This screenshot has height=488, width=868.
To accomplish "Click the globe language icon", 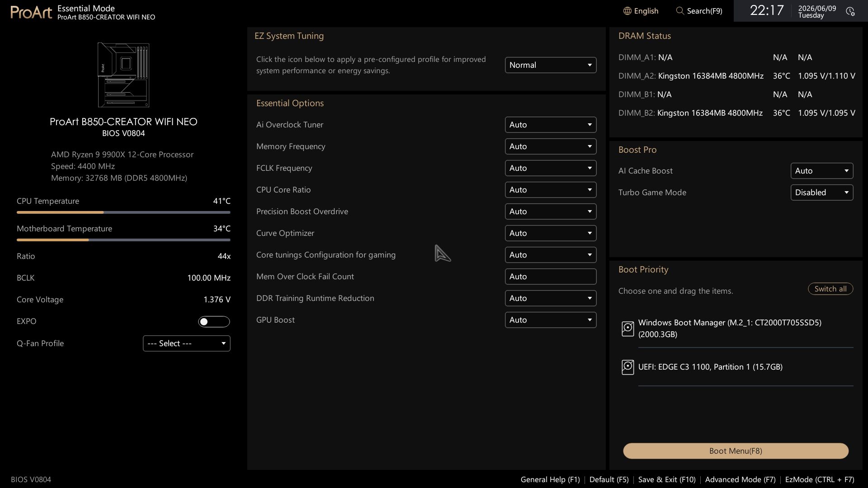I will (627, 11).
